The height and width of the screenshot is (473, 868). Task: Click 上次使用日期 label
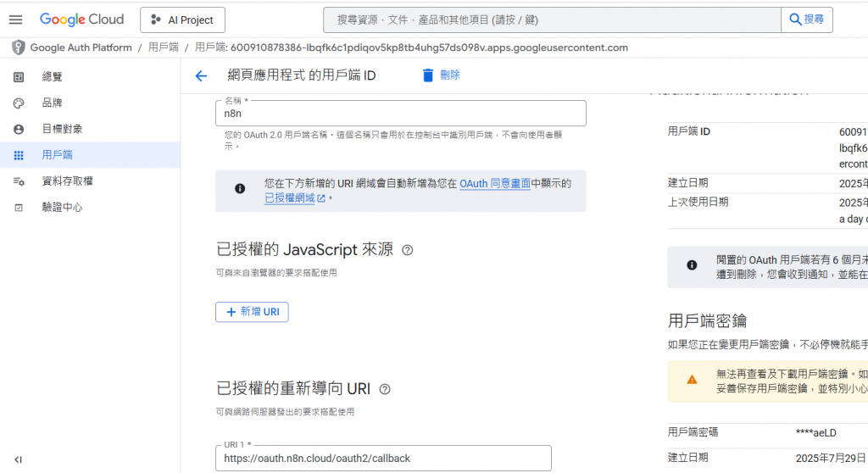pos(698,202)
